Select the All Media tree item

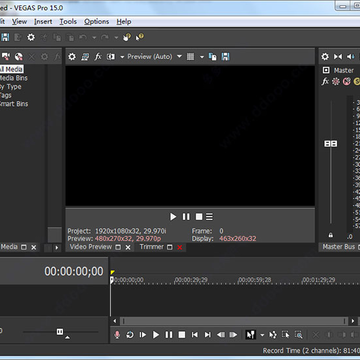12,69
